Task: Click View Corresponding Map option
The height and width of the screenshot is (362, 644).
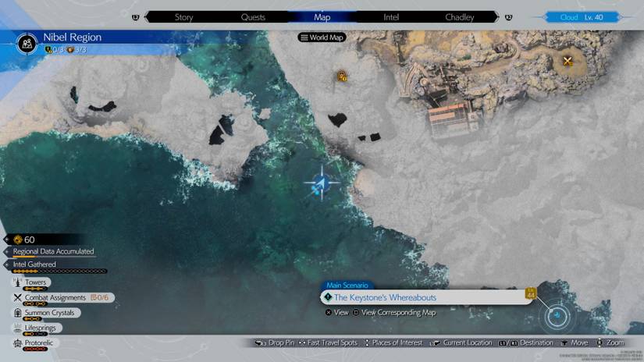Action: coord(393,313)
